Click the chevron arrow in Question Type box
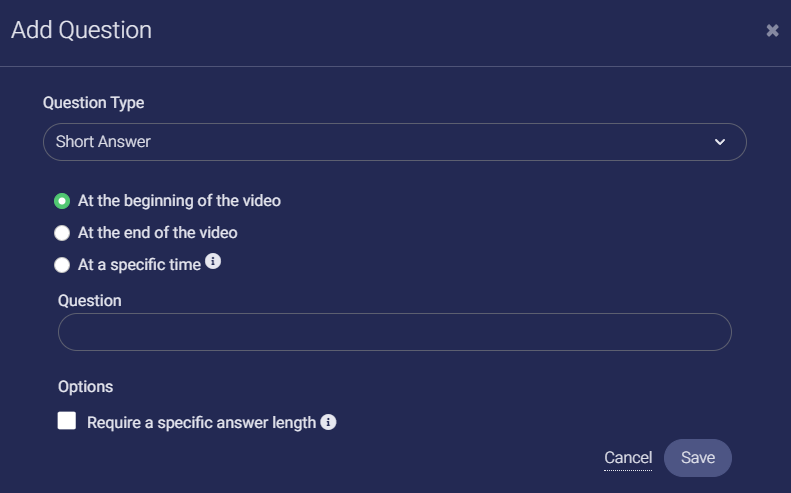This screenshot has width=791, height=493. [x=720, y=142]
